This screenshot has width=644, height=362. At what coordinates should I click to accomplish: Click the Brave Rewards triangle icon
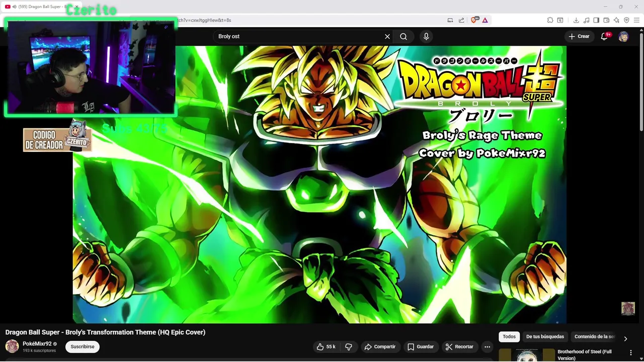click(x=485, y=20)
